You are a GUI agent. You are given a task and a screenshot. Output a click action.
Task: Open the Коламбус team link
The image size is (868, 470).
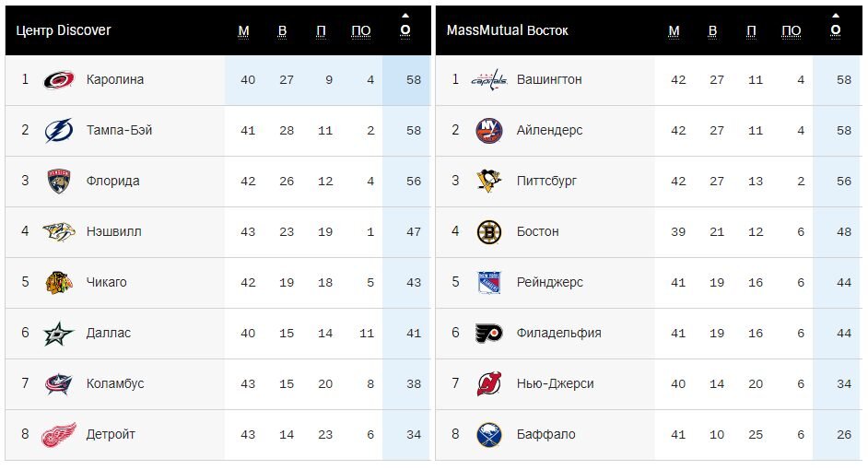click(x=115, y=383)
